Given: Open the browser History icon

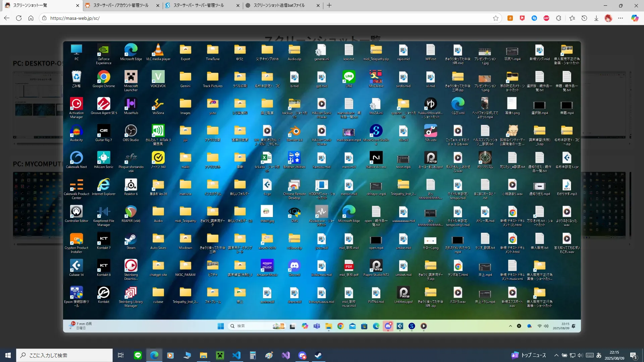Looking at the screenshot, I should point(584,18).
